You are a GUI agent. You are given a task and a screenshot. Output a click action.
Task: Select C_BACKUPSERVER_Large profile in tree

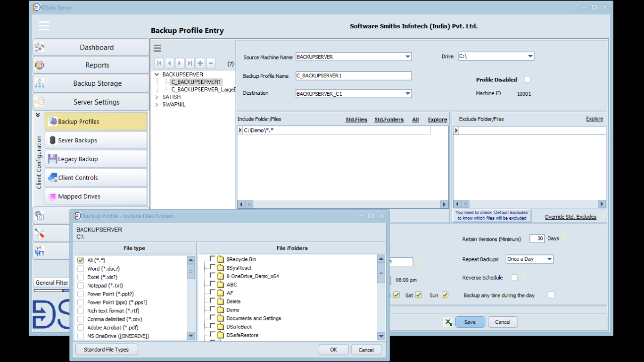point(203,89)
